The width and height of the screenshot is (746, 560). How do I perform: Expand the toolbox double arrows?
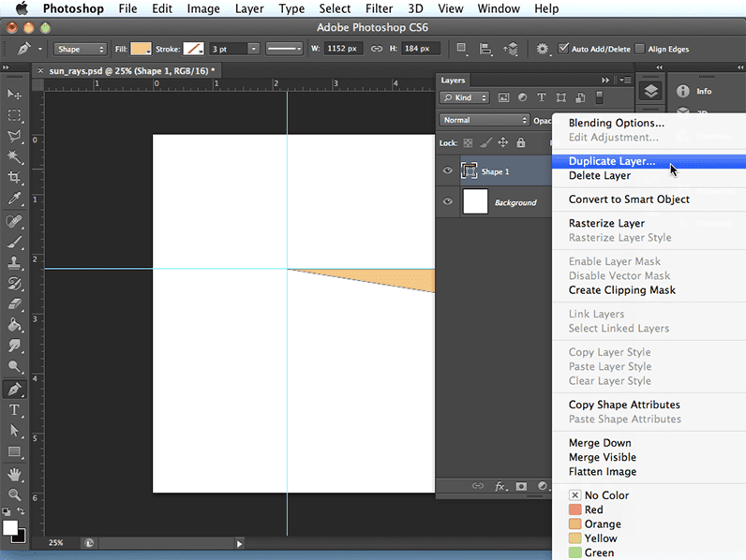pyautogui.click(x=6, y=67)
